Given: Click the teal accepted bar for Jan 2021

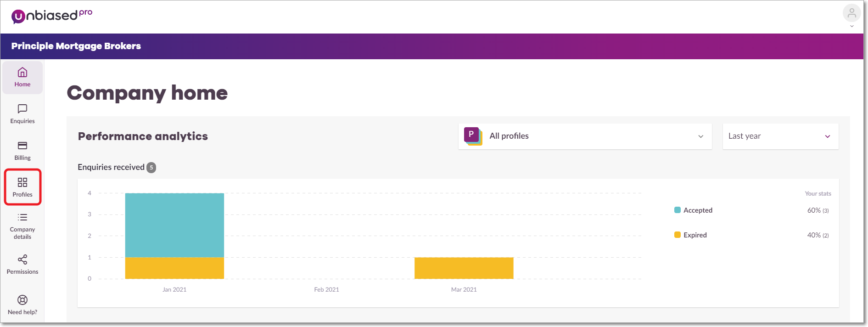Looking at the screenshot, I should click(174, 225).
